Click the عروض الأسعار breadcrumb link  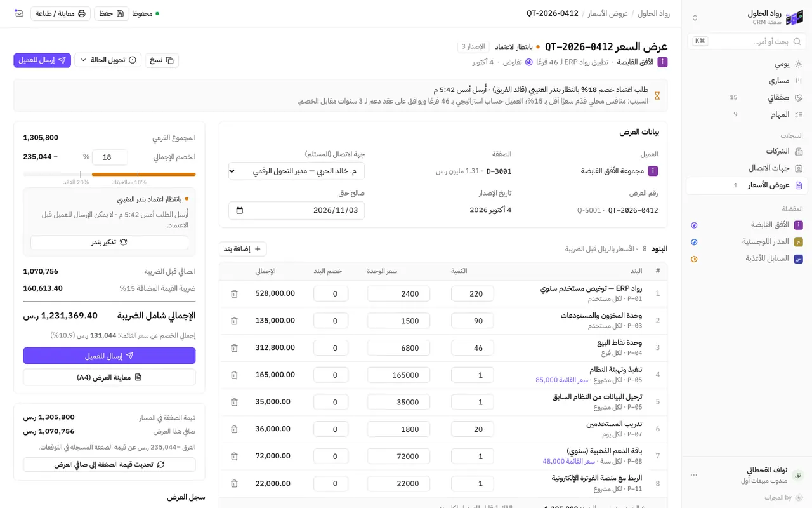(608, 13)
